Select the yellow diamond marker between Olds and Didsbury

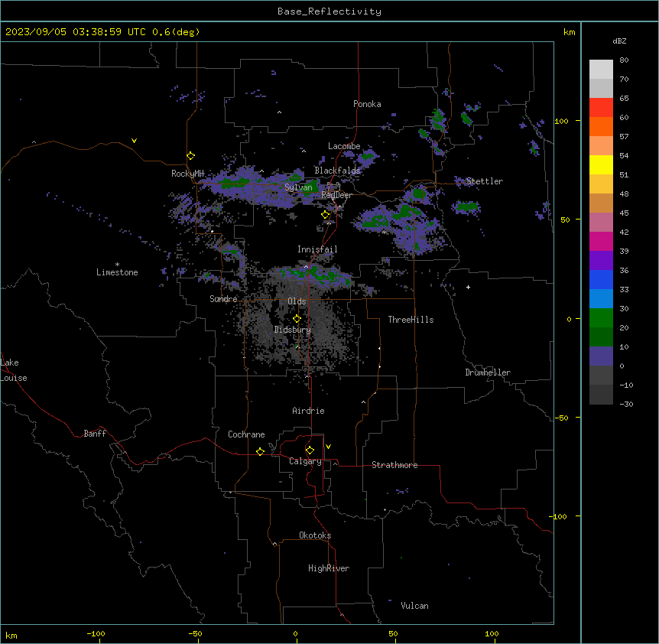coord(297,319)
